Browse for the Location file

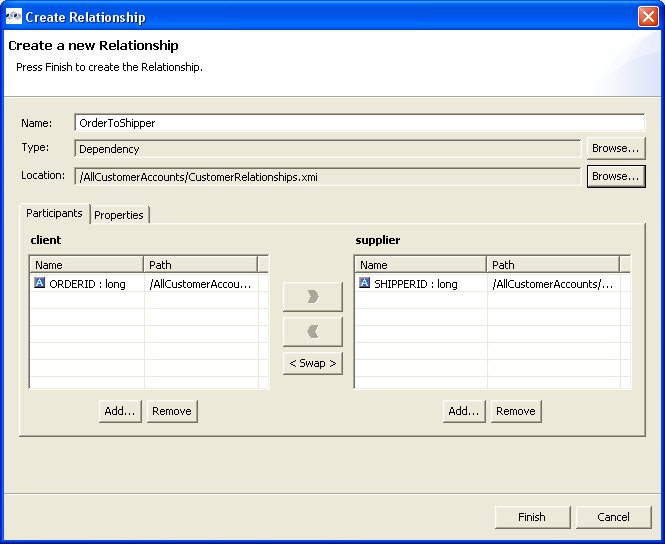(x=615, y=177)
